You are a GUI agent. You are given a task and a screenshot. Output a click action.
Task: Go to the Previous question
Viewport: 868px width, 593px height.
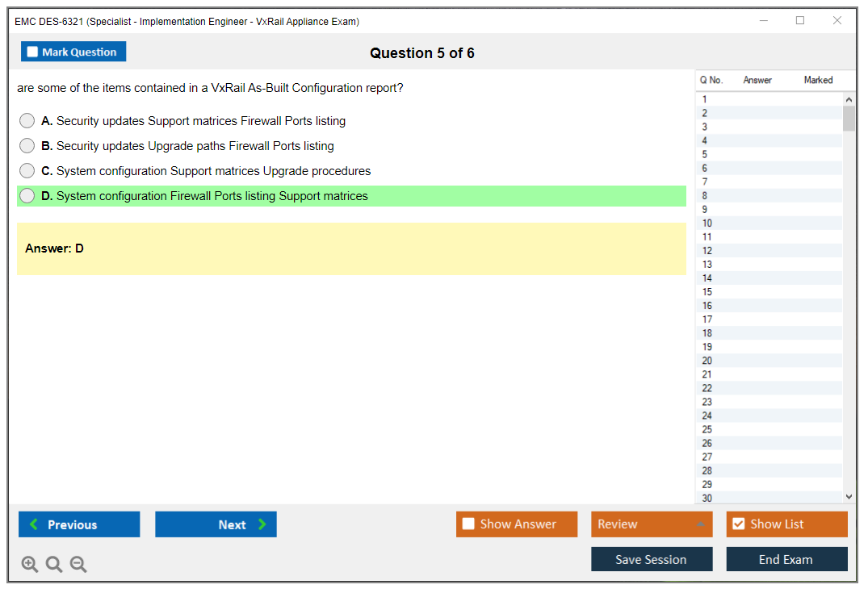coord(79,524)
